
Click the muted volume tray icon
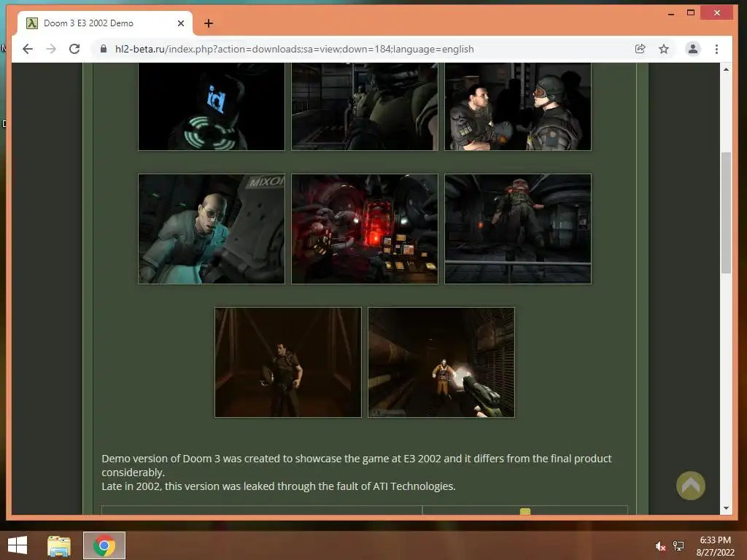point(659,546)
